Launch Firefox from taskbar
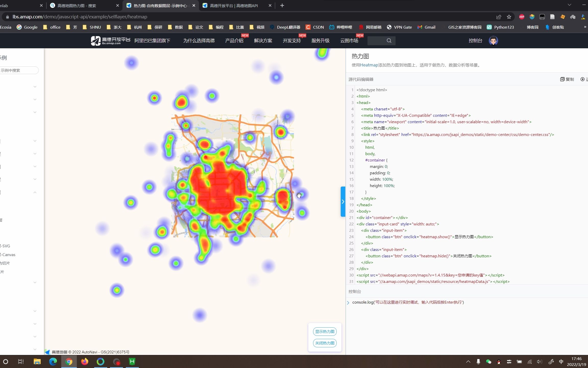This screenshot has height=368, width=588. point(84,362)
